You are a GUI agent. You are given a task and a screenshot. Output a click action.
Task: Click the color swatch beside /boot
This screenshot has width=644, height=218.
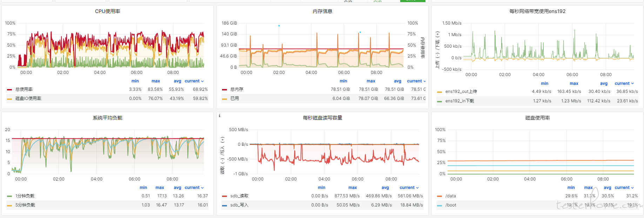point(440,205)
